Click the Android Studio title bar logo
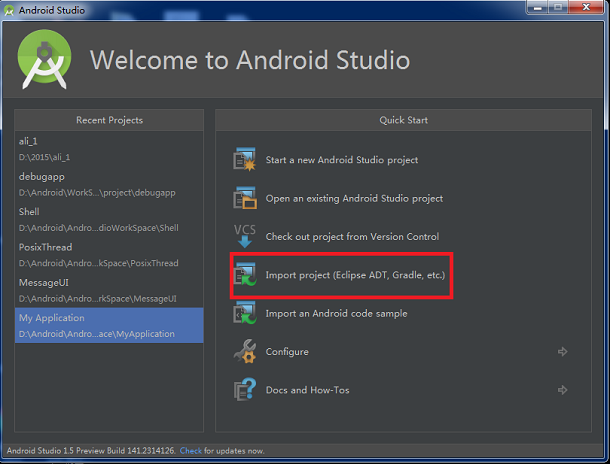Image resolution: width=610 pixels, height=464 pixels. coord(9,11)
